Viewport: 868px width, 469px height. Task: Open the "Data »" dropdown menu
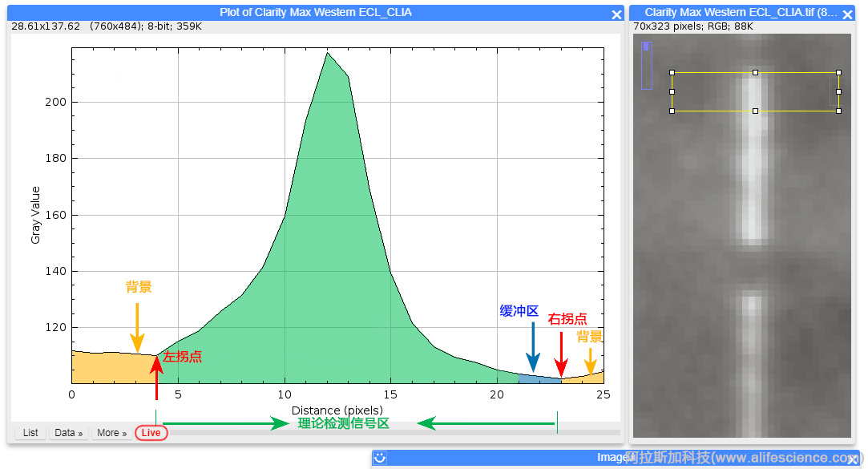[x=68, y=432]
